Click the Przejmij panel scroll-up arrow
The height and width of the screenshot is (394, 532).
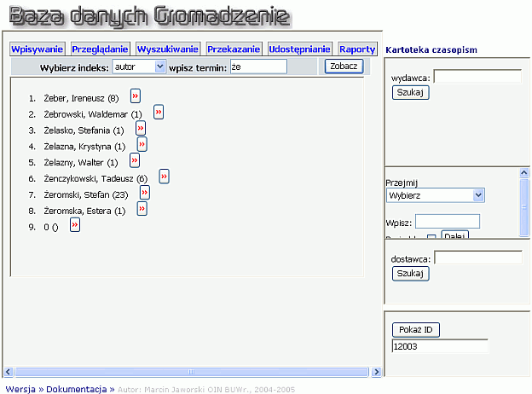click(524, 173)
